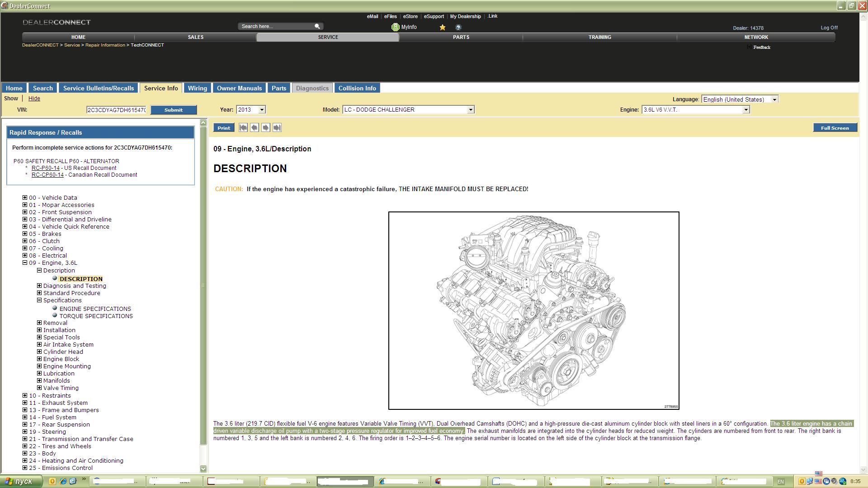Screen dimensions: 868x488
Task: Select DESCRIPTION bullet in tree
Action: coord(55,278)
